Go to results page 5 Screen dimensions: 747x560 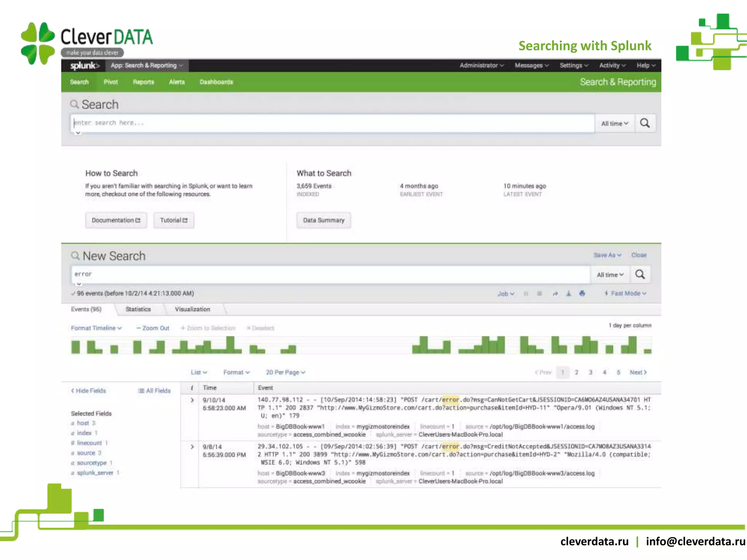[618, 372]
